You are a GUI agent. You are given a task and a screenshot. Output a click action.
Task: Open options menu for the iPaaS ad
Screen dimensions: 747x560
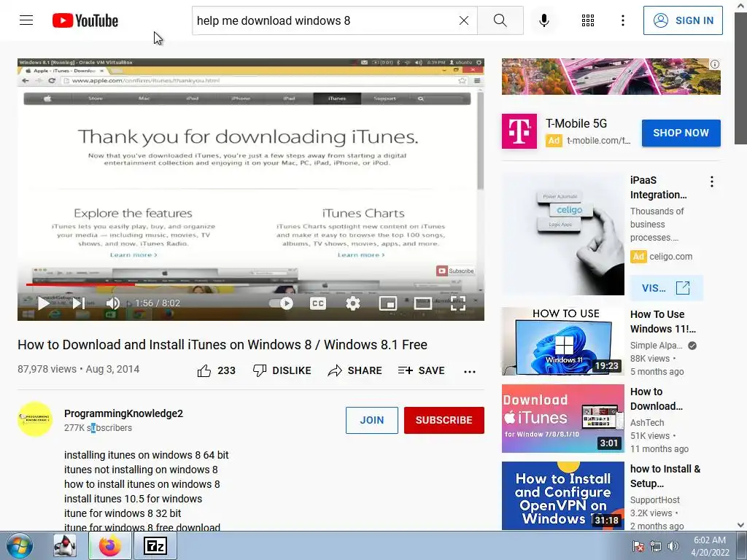coord(712,182)
